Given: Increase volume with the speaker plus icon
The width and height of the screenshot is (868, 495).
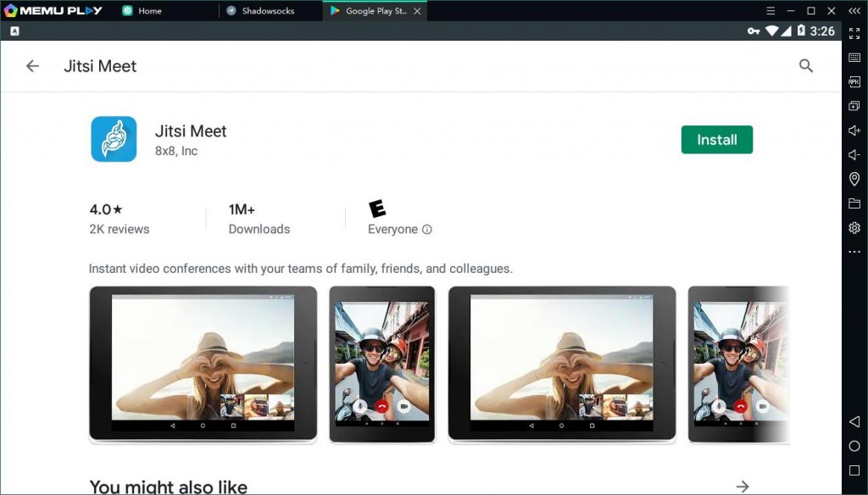Looking at the screenshot, I should point(854,131).
